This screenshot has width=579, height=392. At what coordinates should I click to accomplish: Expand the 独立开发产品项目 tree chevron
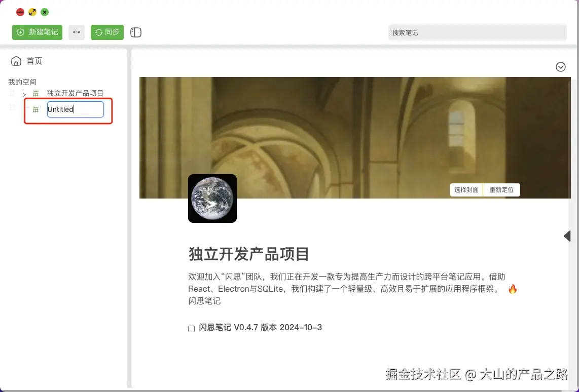pos(24,94)
